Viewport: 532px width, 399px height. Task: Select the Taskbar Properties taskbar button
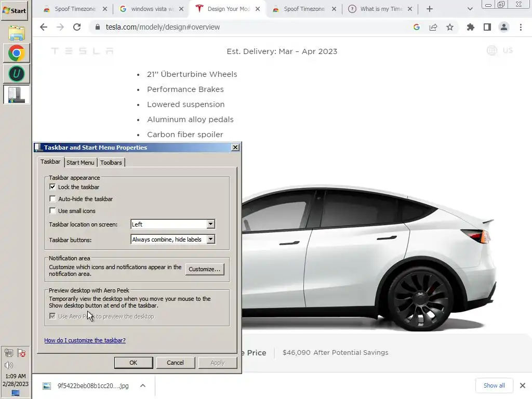pyautogui.click(x=16, y=95)
